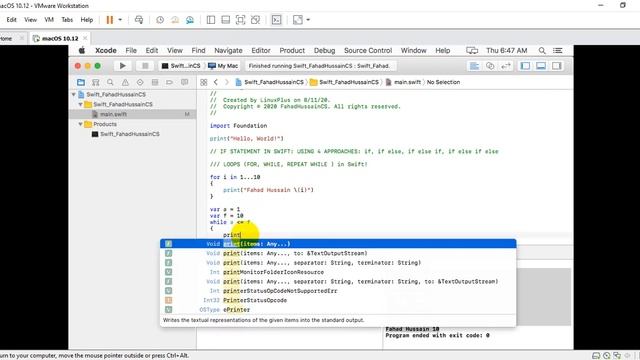Take a VMware snapshot
This screenshot has height=360, width=640.
click(160, 20)
